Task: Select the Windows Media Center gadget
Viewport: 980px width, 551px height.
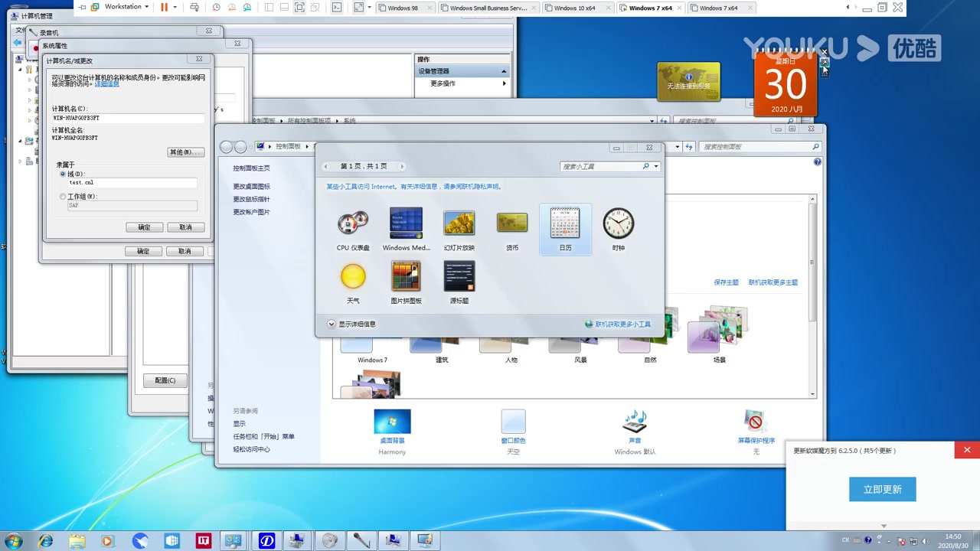Action: (x=406, y=230)
